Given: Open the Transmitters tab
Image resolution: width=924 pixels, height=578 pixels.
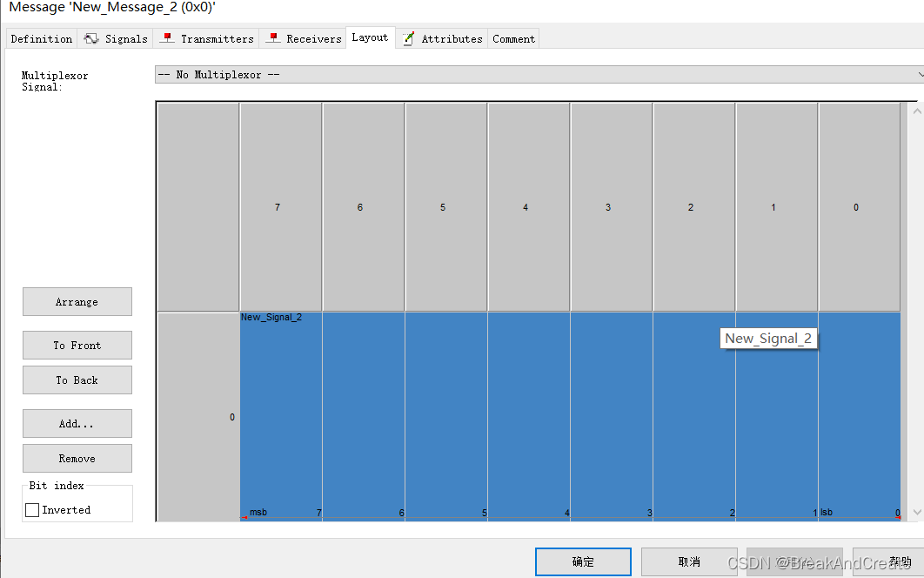Looking at the screenshot, I should tap(207, 39).
